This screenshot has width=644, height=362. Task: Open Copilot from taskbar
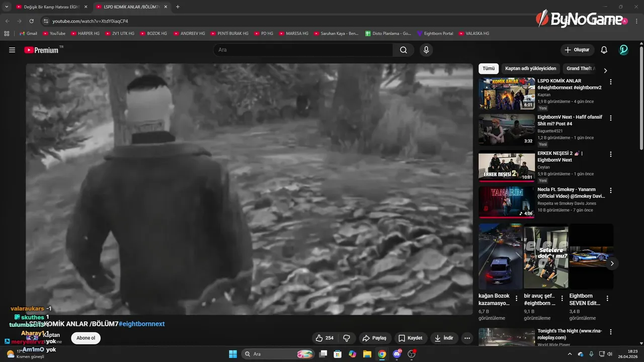352,354
